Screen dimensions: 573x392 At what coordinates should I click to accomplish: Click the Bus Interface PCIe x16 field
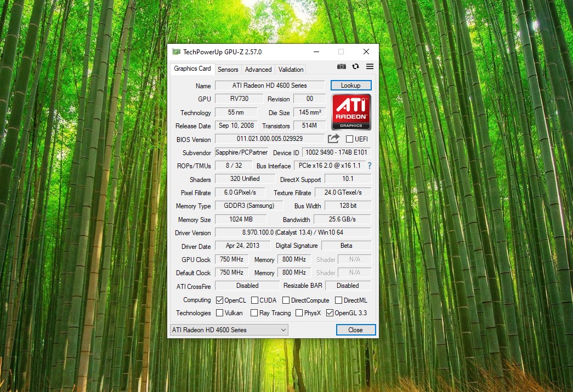pos(330,166)
